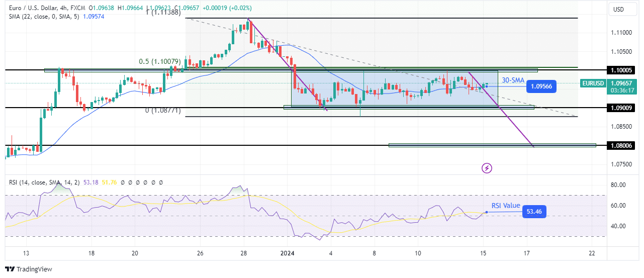Select the Euro / U.S. Dollar chart title
This screenshot has width=644, height=278.
(x=39, y=8)
